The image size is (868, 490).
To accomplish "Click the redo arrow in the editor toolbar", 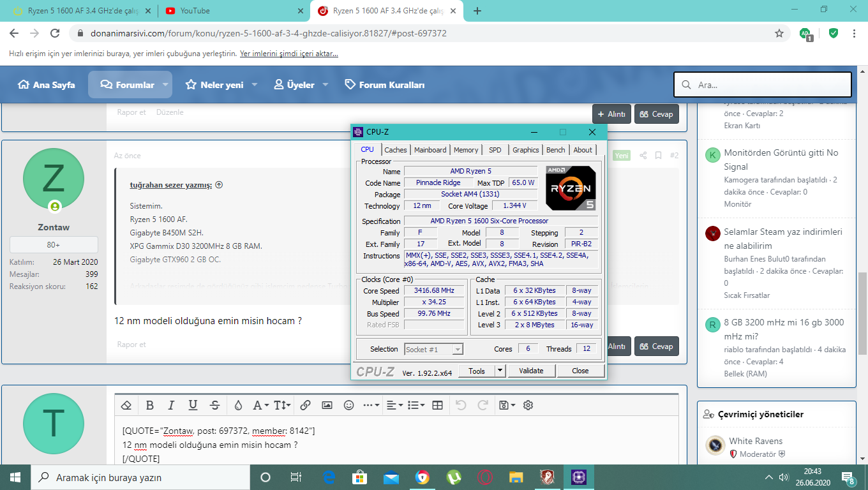I will (x=483, y=405).
